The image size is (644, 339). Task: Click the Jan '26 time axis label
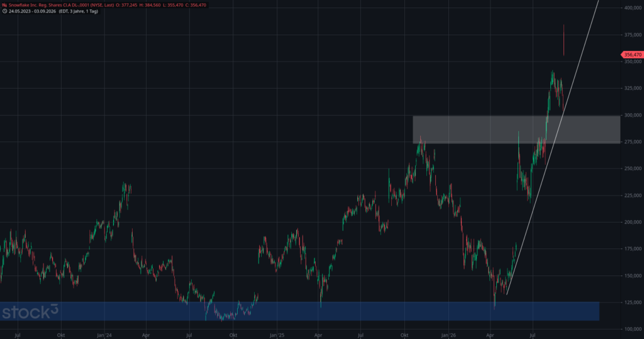click(x=448, y=335)
